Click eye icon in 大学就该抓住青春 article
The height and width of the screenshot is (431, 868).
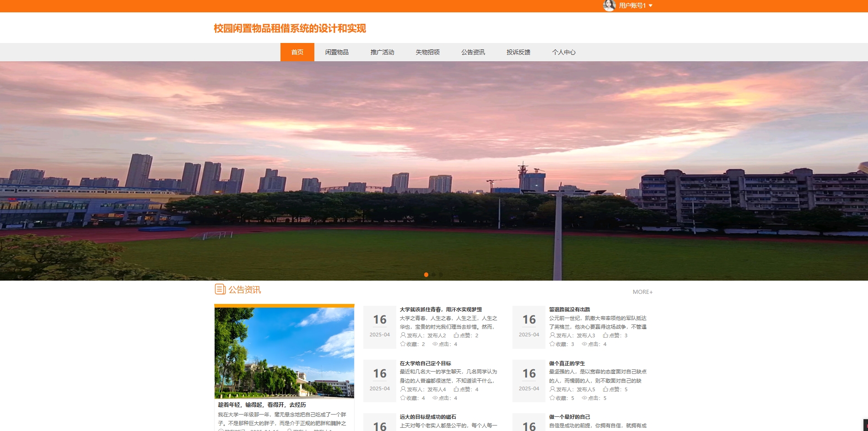coord(435,344)
